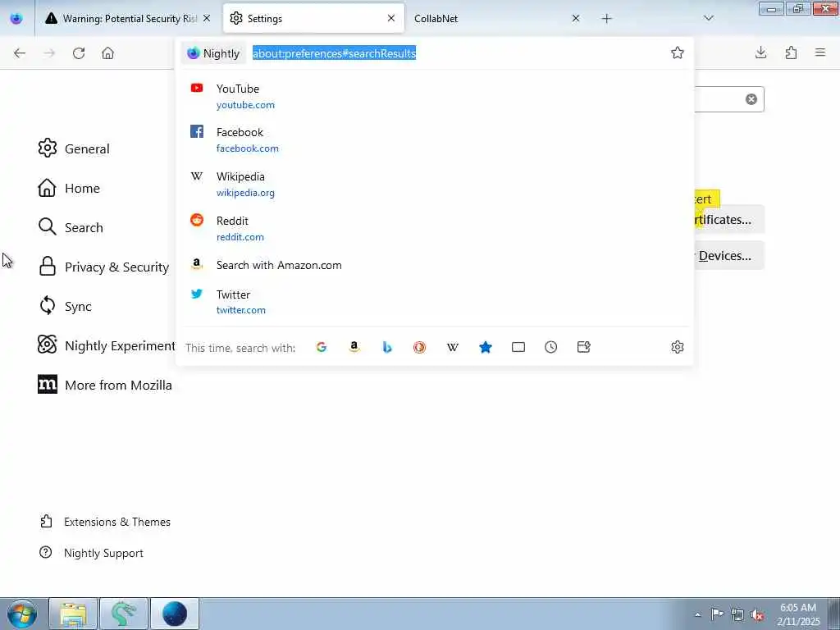Show hidden system tray icons
Screen dimensions: 840x630
tap(697, 614)
